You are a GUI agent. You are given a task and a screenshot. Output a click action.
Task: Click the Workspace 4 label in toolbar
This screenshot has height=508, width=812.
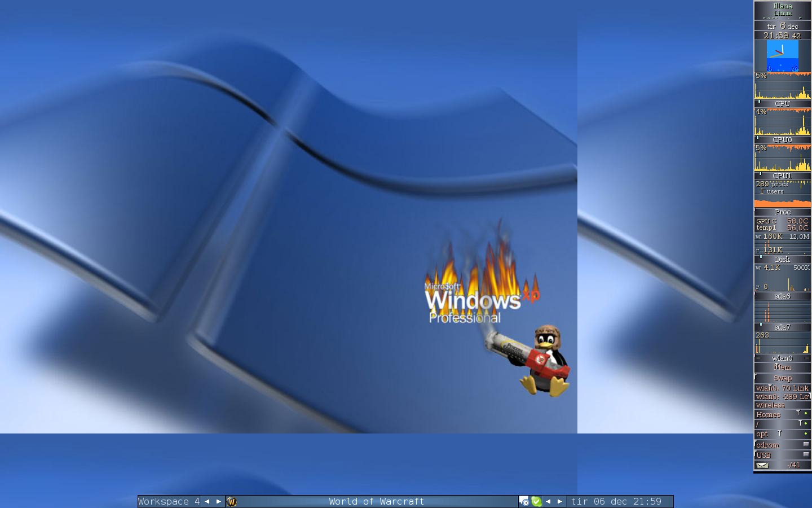pos(169,501)
